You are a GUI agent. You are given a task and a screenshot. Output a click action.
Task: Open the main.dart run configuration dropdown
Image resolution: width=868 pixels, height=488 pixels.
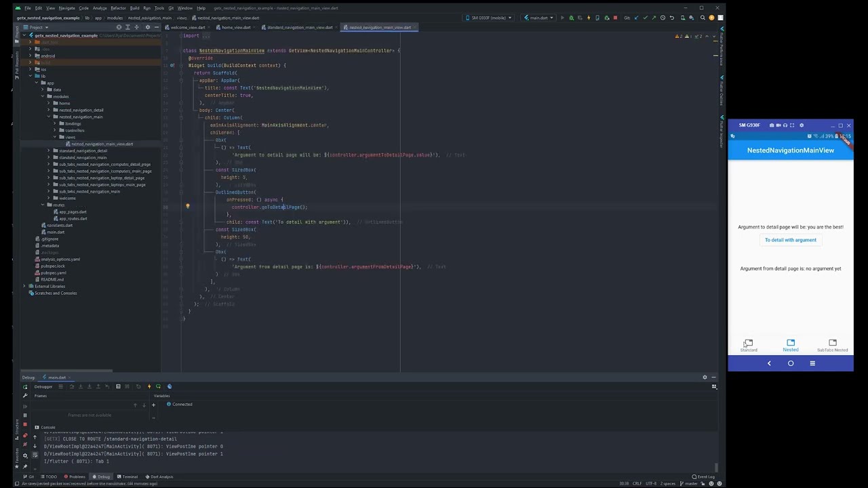point(538,18)
